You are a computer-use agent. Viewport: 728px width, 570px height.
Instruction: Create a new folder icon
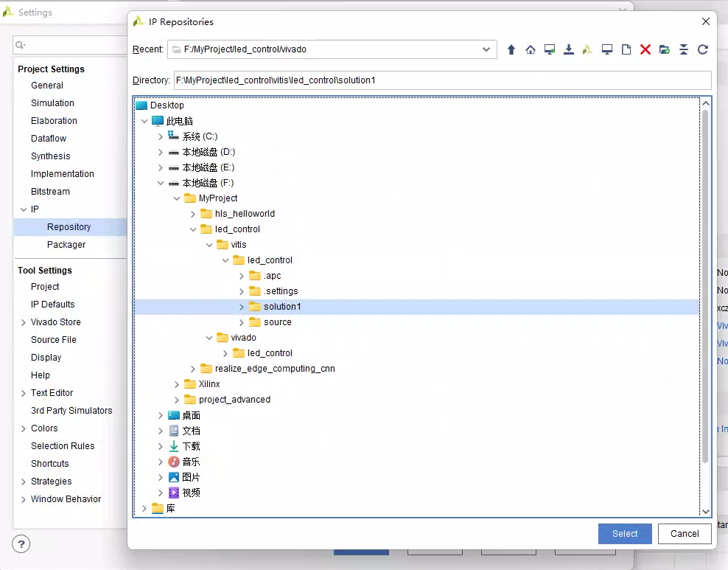pos(665,49)
